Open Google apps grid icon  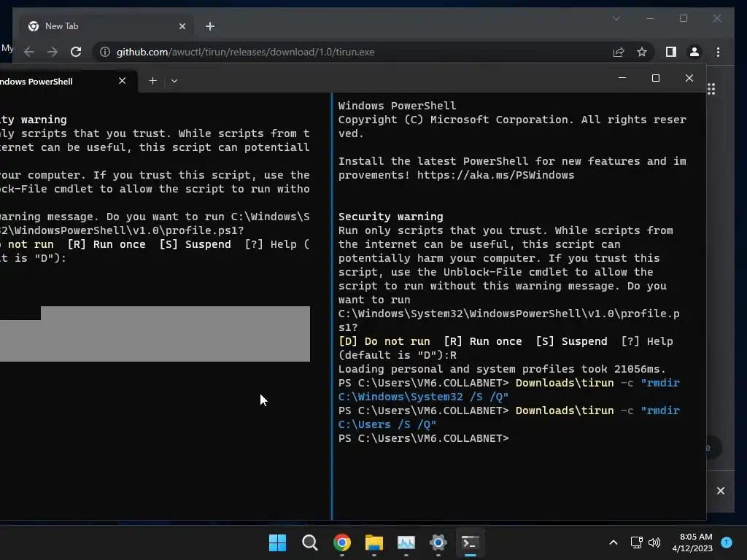tap(711, 89)
